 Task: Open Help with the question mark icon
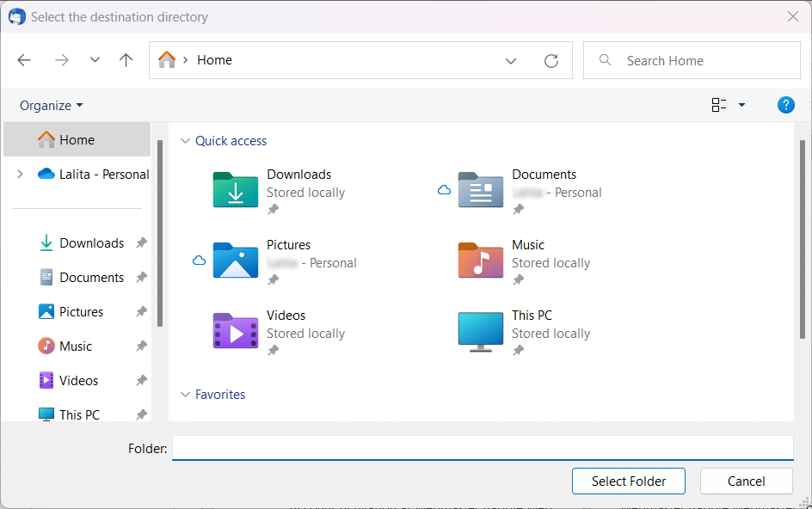tap(785, 105)
